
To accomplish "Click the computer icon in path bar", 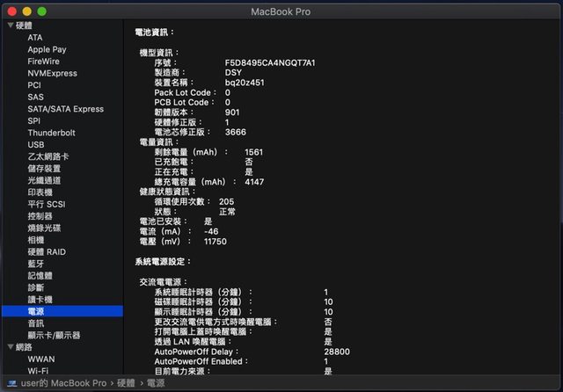I will point(11,383).
